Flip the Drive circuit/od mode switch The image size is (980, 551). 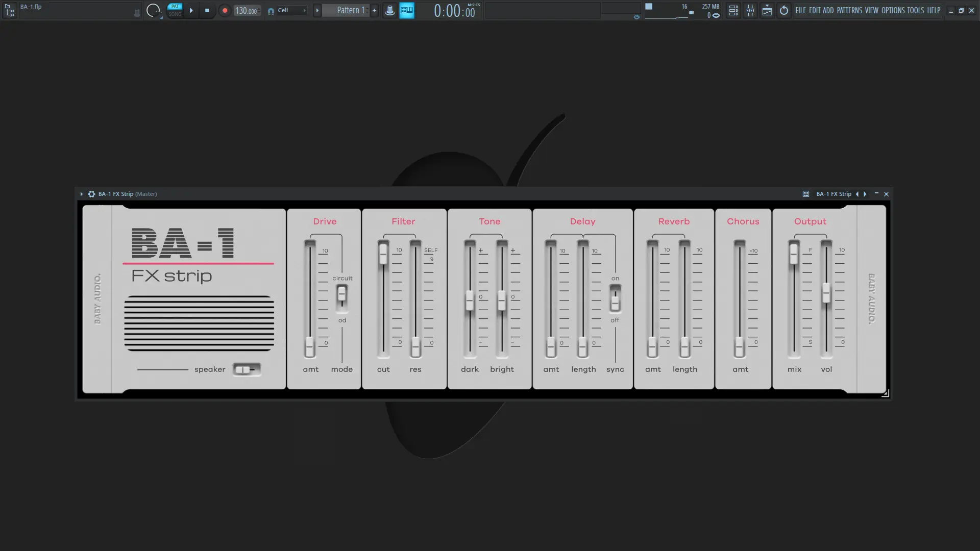[342, 297]
